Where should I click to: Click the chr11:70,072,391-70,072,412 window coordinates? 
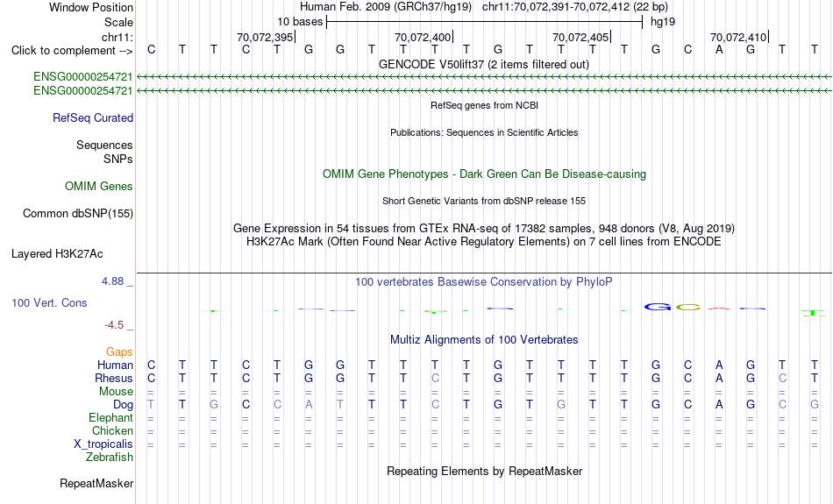pos(556,7)
